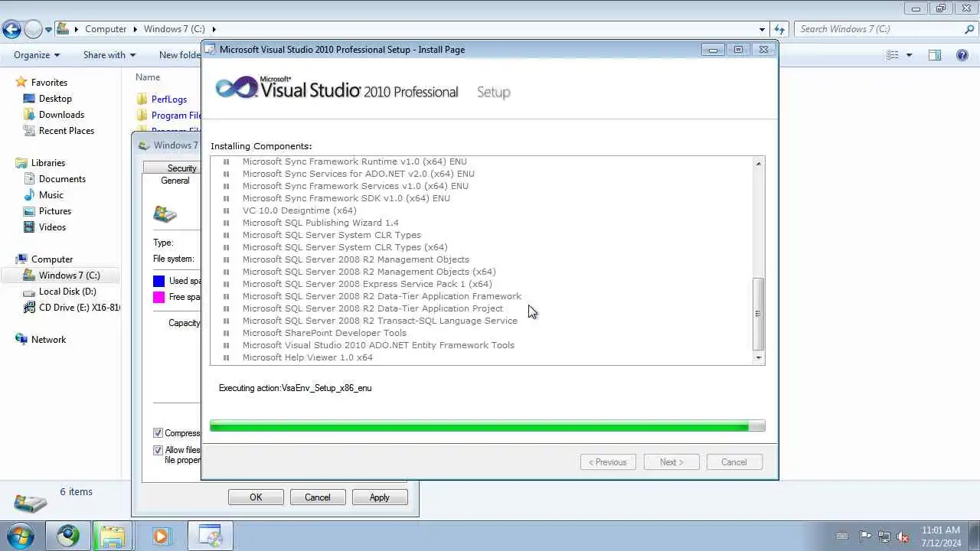Open the Organize dropdown menu
980x551 pixels.
click(36, 55)
